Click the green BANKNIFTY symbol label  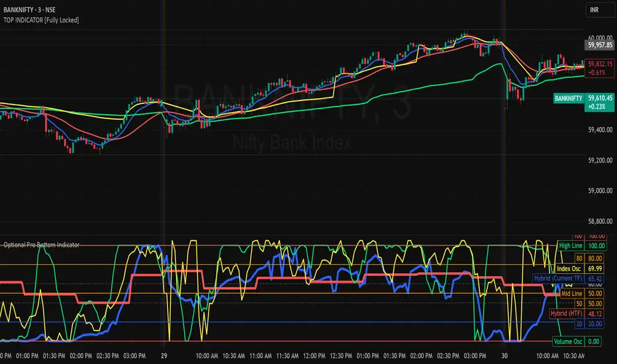tap(568, 99)
